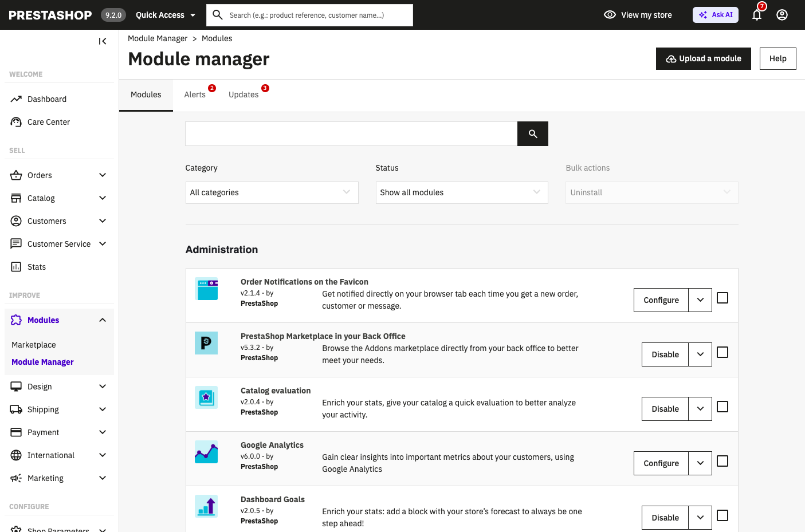Tick the Catalog evaluation module checkbox
This screenshot has width=805, height=532.
(x=722, y=407)
